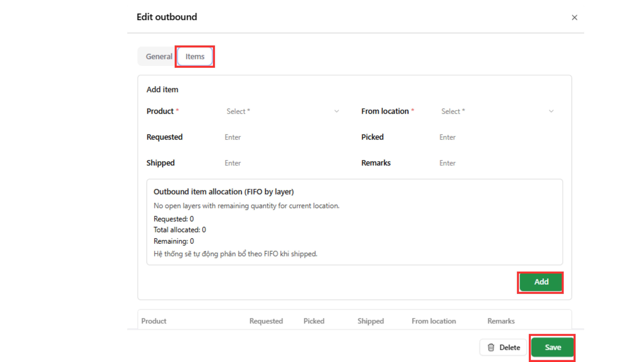Delete this outbound record
Image resolution: width=644 pixels, height=362 pixels.
pos(503,347)
